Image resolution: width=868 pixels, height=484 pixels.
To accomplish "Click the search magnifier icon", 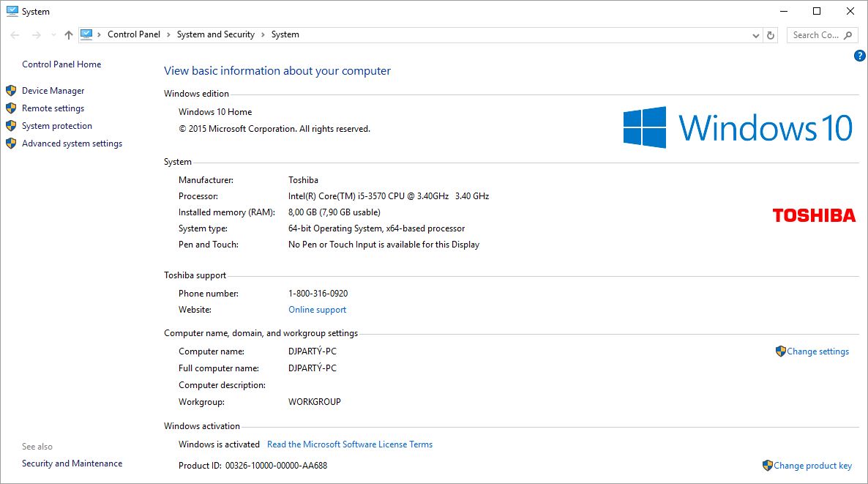I will tap(848, 35).
